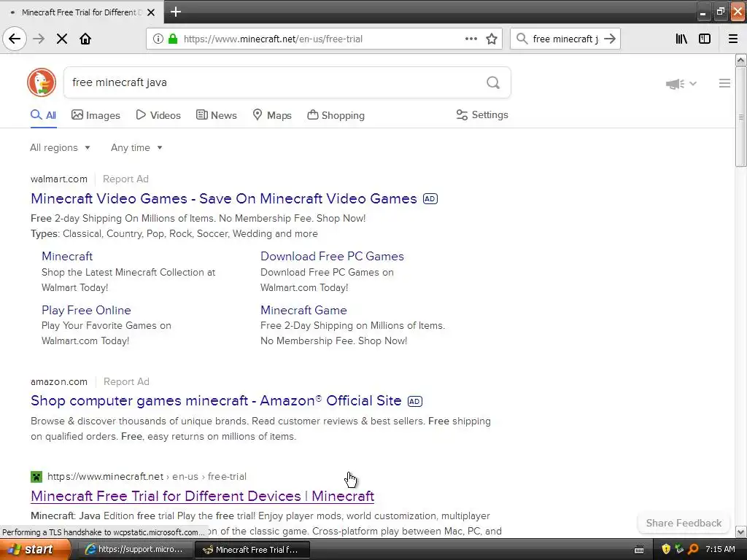This screenshot has height=560, width=747.
Task: Switch to the News tab
Action: pyautogui.click(x=217, y=115)
